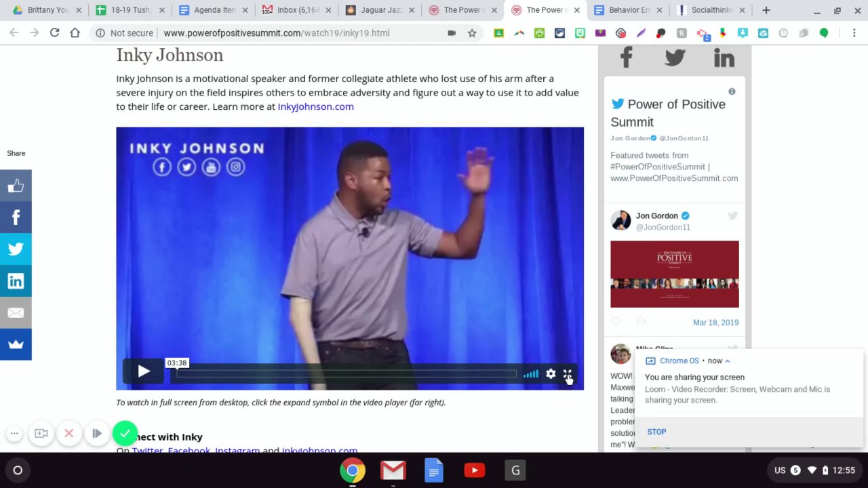
Task: Switch to Jaguar Jazz tab
Action: [378, 10]
